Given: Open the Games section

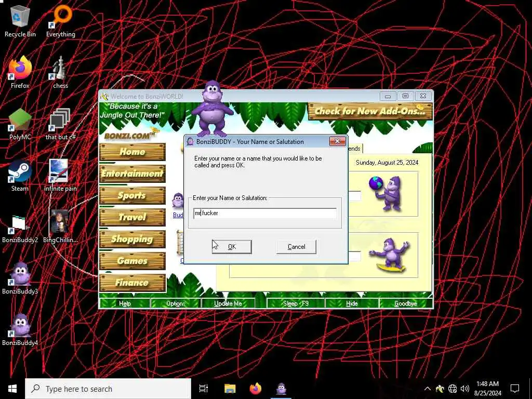Looking at the screenshot, I should coord(132,261).
